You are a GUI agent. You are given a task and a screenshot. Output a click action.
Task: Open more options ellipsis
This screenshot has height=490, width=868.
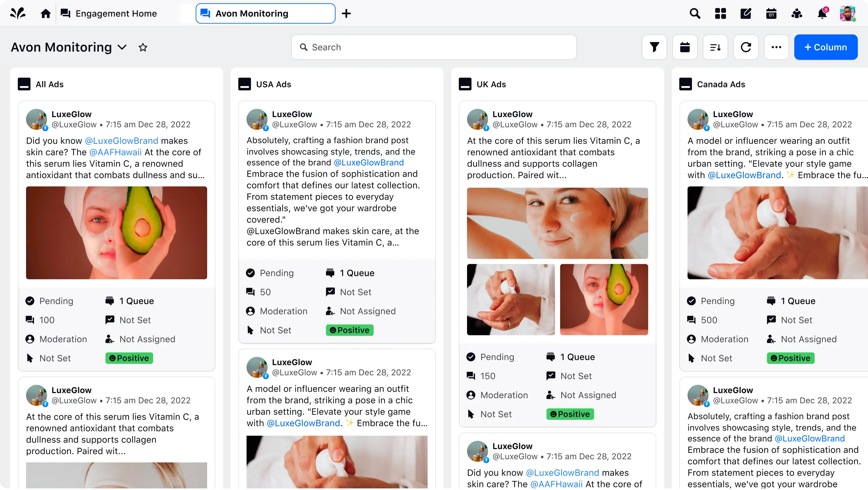coord(776,47)
